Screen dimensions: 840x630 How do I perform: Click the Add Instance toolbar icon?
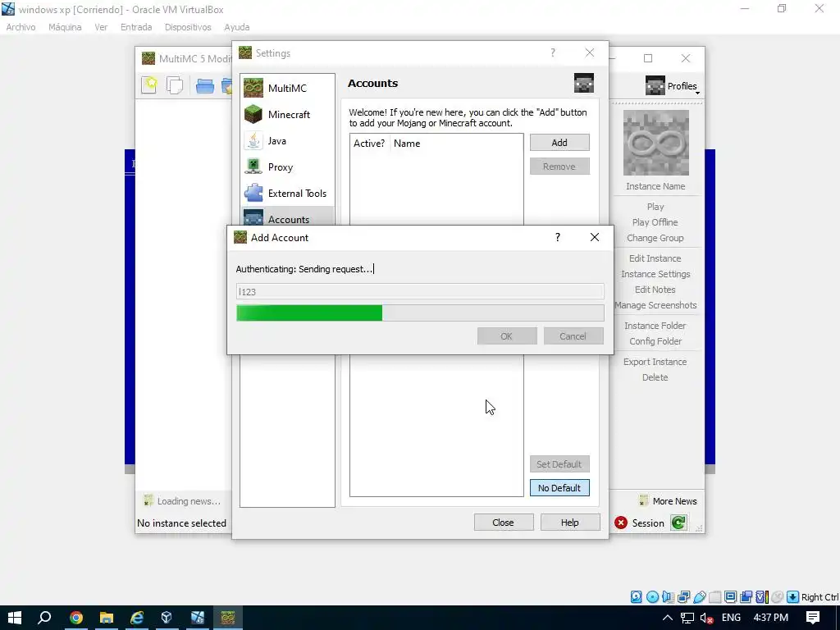149,85
